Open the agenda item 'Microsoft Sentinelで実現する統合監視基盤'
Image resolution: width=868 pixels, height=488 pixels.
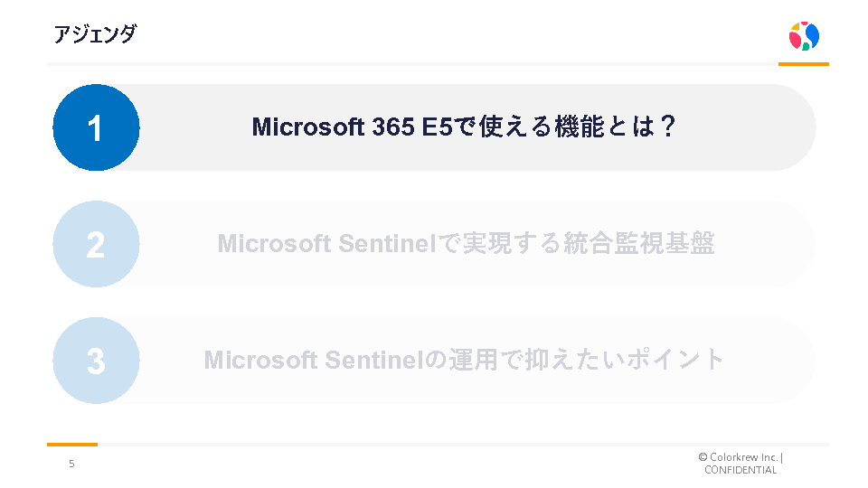coord(466,244)
